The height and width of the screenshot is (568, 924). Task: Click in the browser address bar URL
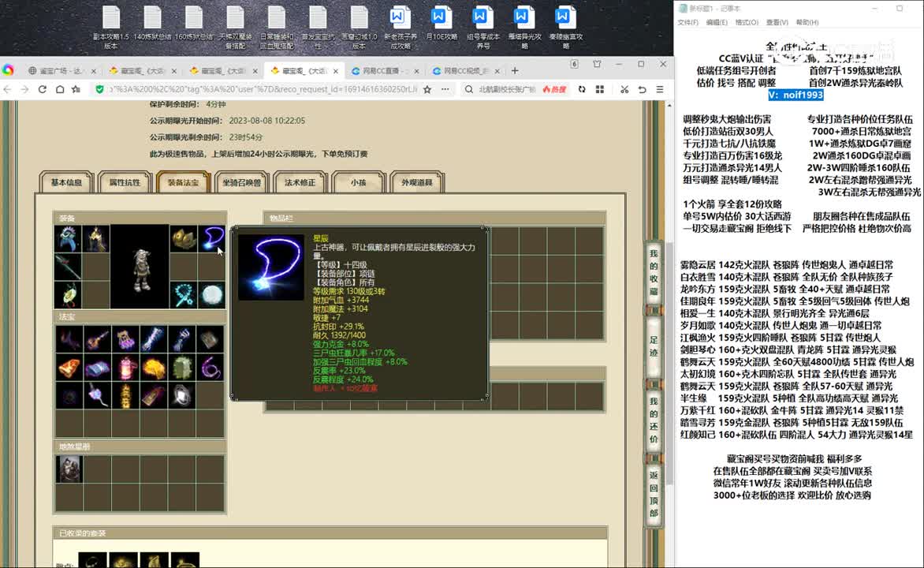click(263, 90)
